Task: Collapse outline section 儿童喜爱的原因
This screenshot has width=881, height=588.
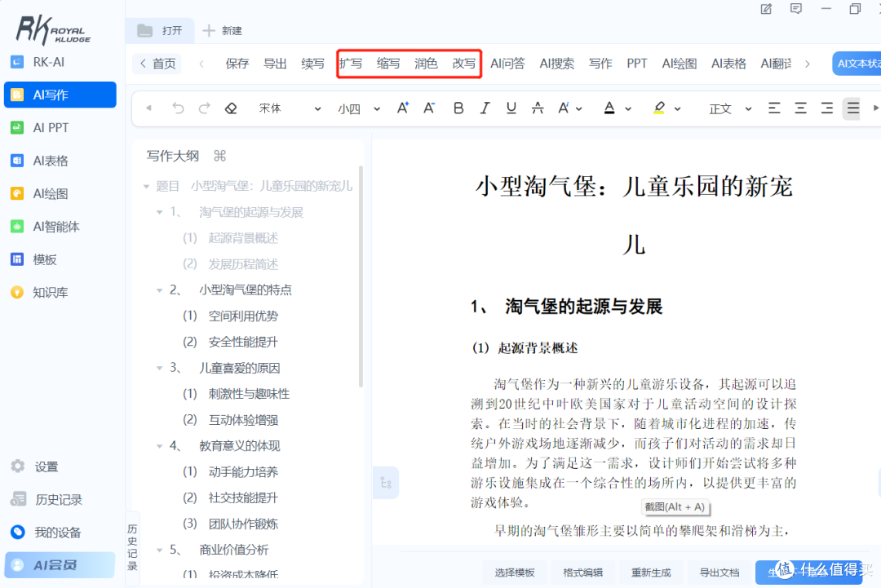Action: 160,368
